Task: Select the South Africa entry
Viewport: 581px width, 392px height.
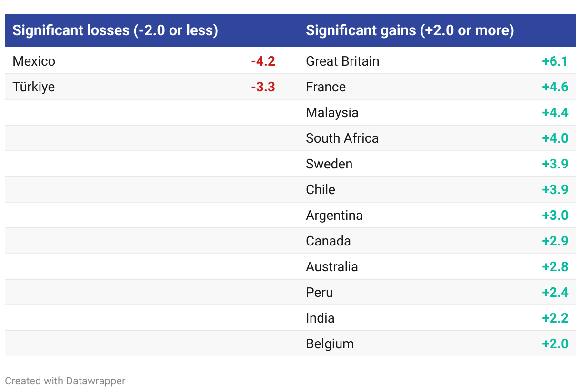Action: click(x=342, y=138)
